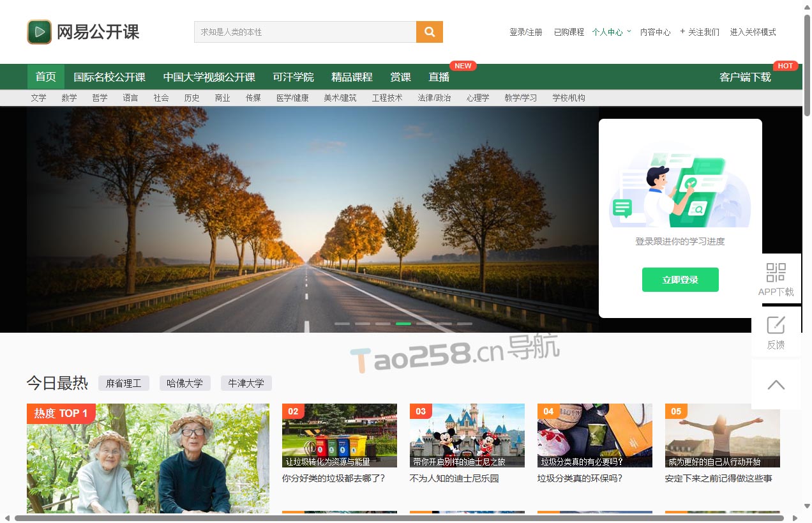Select the 美术/建筑 category
This screenshot has height=523, width=812.
click(340, 98)
